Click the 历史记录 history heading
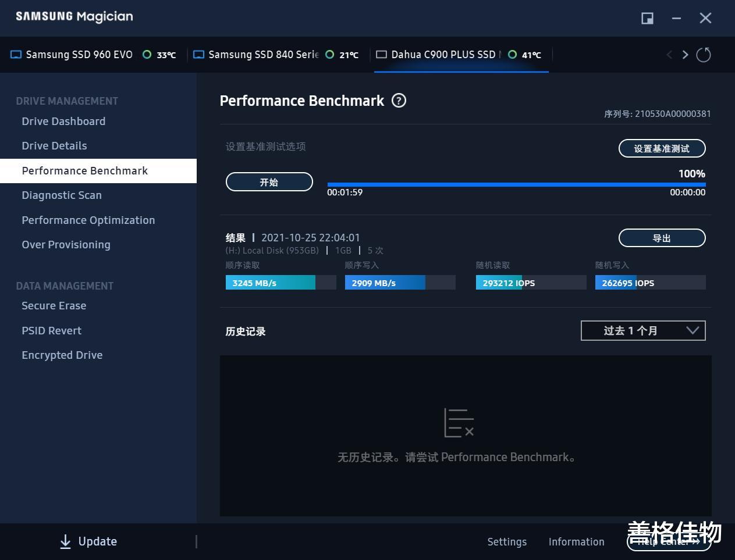 [x=246, y=331]
